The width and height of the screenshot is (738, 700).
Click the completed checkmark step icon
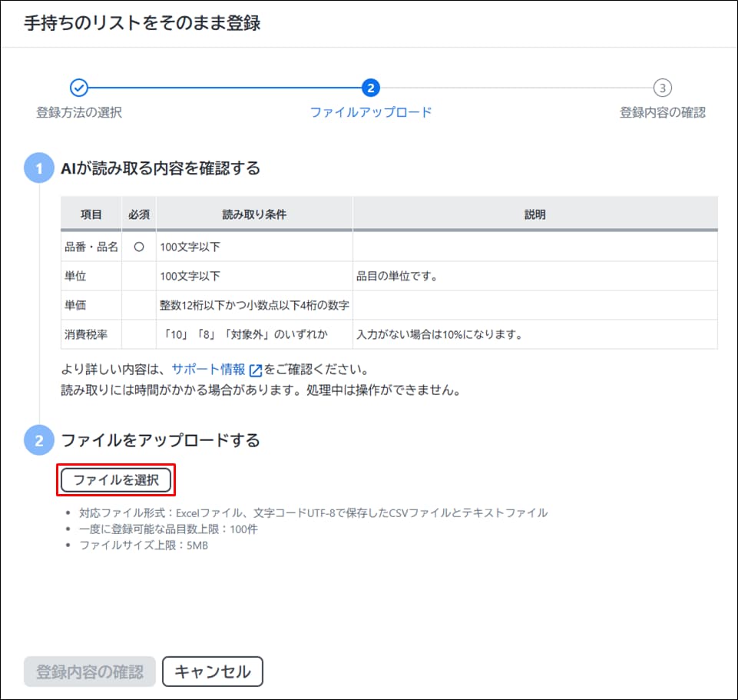click(79, 88)
